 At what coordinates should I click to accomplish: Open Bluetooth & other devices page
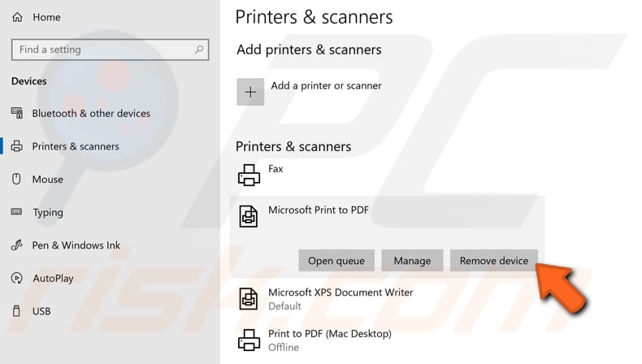[x=91, y=114]
